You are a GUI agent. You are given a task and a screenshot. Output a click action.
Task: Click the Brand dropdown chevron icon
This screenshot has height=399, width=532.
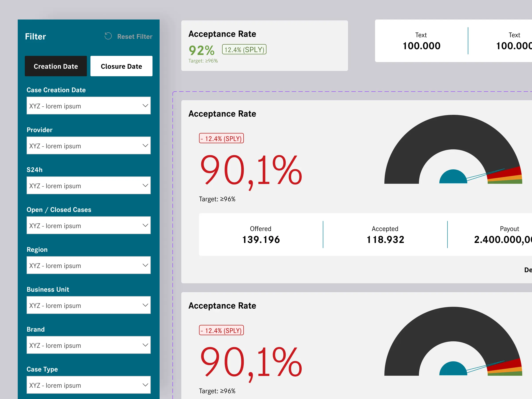click(145, 345)
